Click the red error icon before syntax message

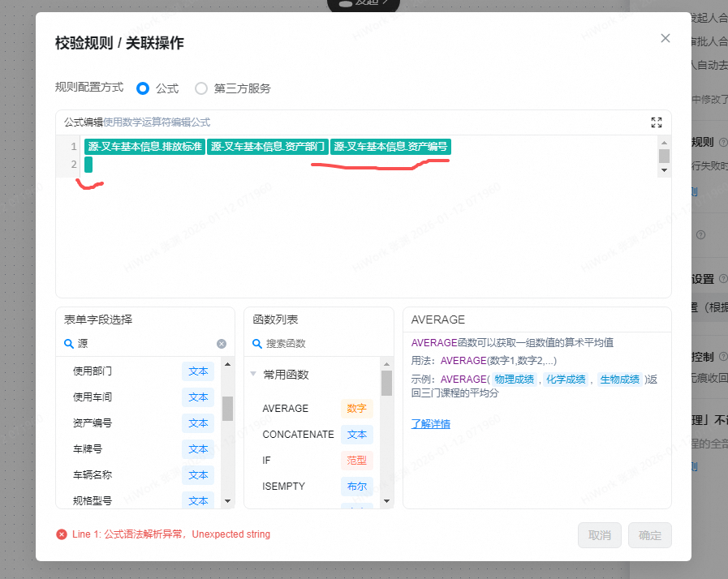(62, 534)
